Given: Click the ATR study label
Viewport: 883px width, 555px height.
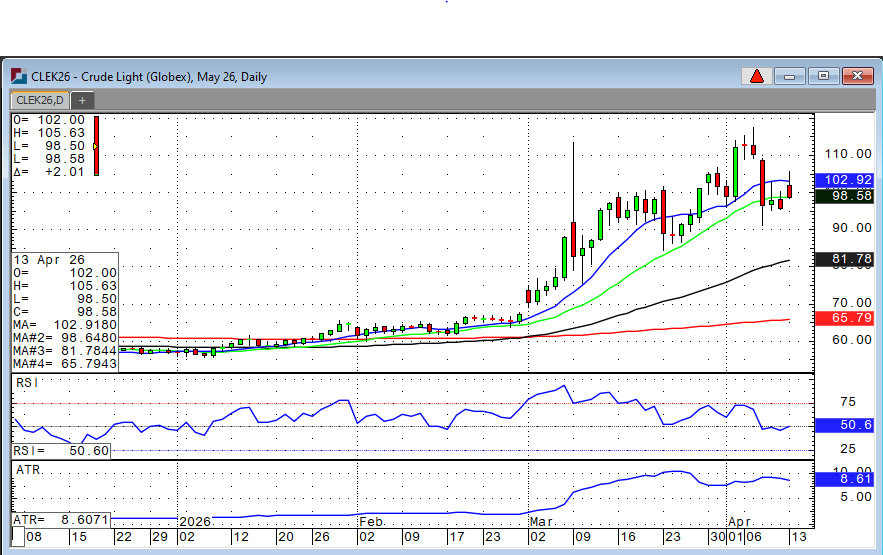Looking at the screenshot, I should point(29,469).
